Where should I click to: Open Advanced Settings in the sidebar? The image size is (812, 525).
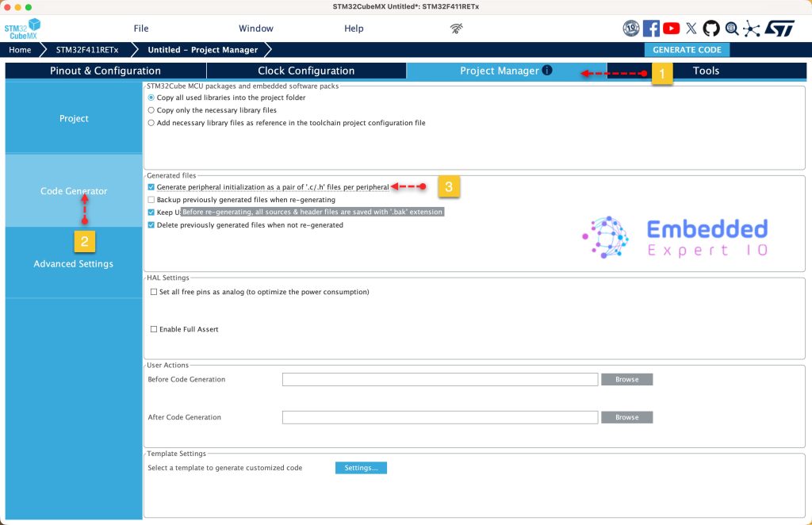click(74, 263)
